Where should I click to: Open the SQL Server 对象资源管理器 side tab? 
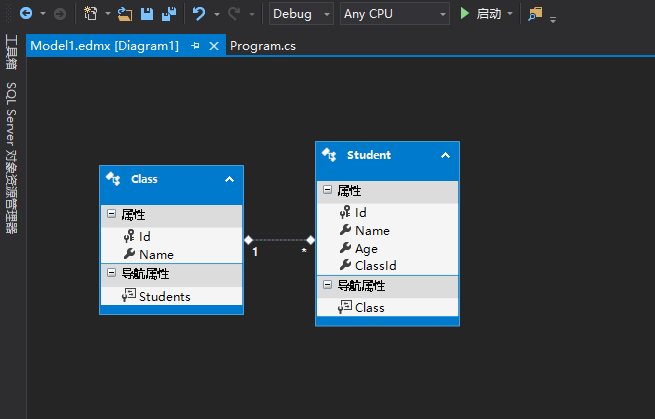click(11, 158)
